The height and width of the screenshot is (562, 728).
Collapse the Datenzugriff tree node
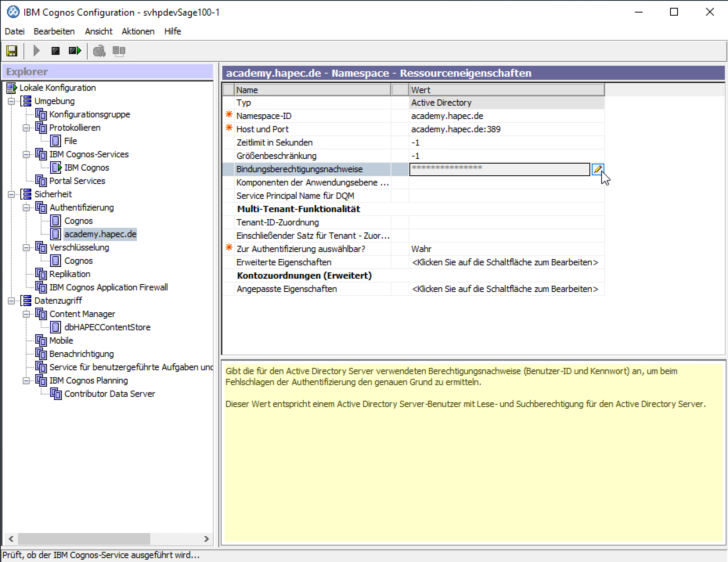click(12, 301)
